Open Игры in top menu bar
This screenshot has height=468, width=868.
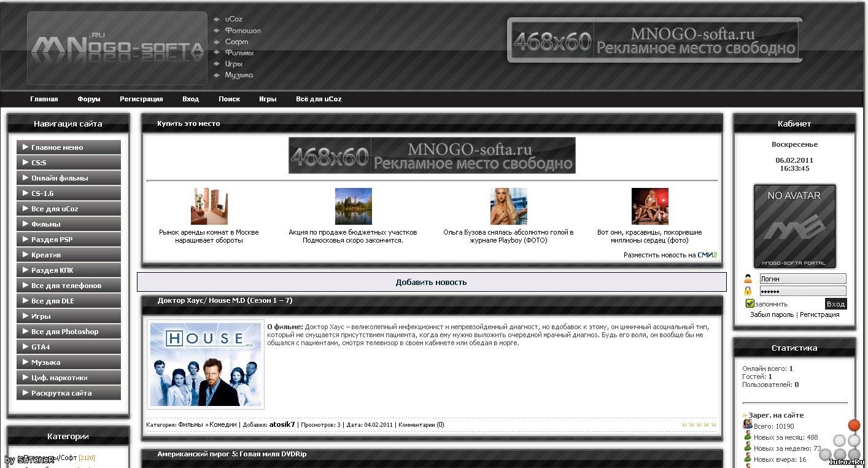point(268,99)
